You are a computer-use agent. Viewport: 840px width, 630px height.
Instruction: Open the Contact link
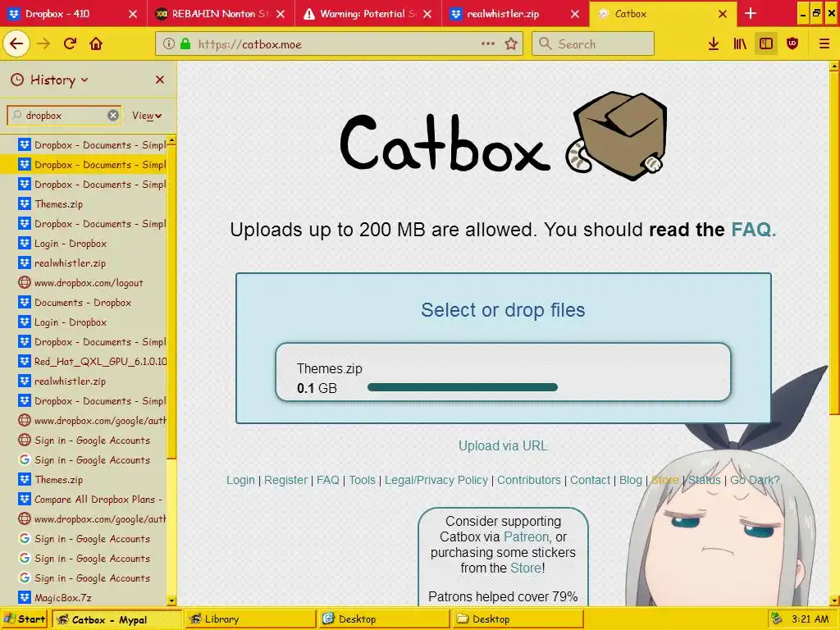(x=590, y=480)
